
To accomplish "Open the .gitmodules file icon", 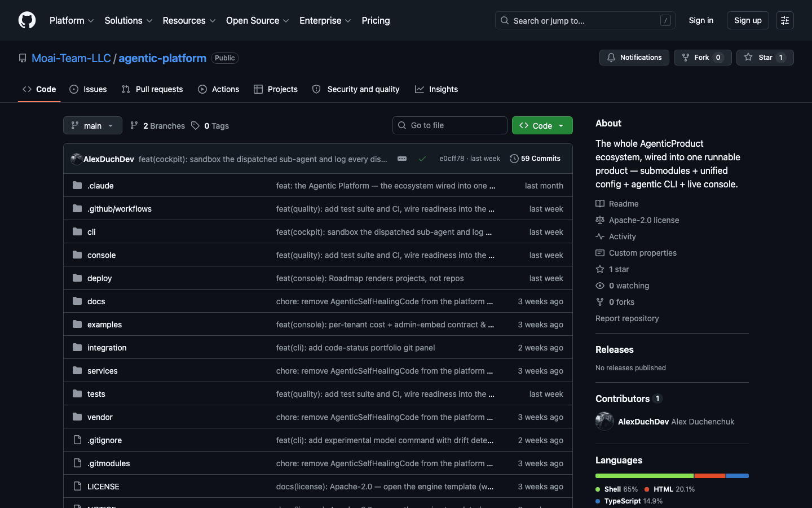I will pos(77,463).
